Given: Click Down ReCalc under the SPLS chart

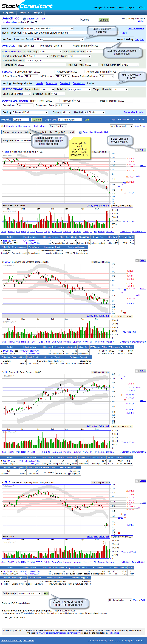Looking at the screenshot, I should [x=139, y=562].
